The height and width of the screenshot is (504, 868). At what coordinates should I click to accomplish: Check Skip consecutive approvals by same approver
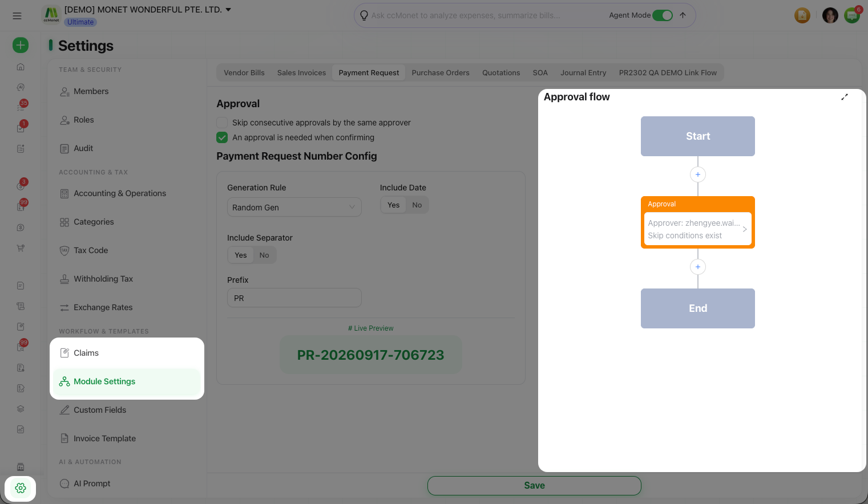(222, 123)
